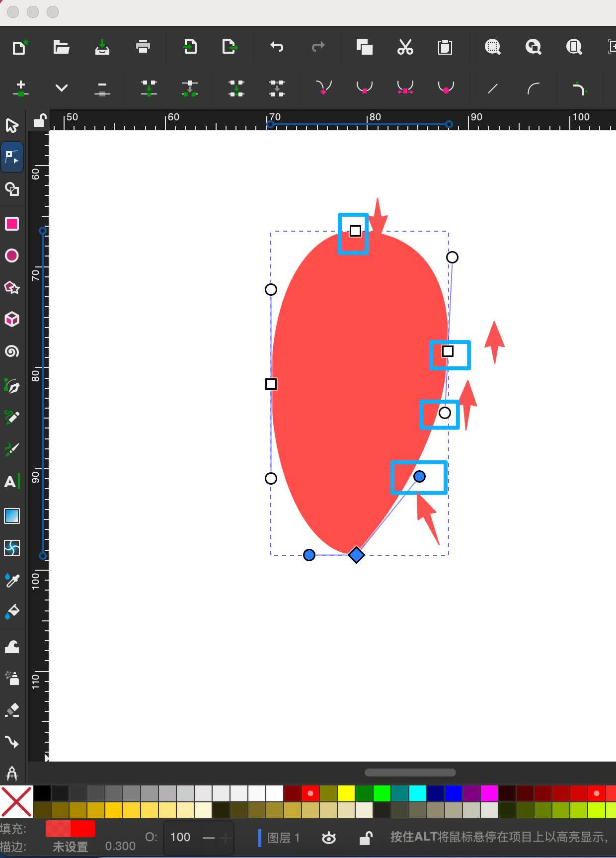616x858 pixels.
Task: Open the 图层 1 layer selector
Action: (283, 838)
